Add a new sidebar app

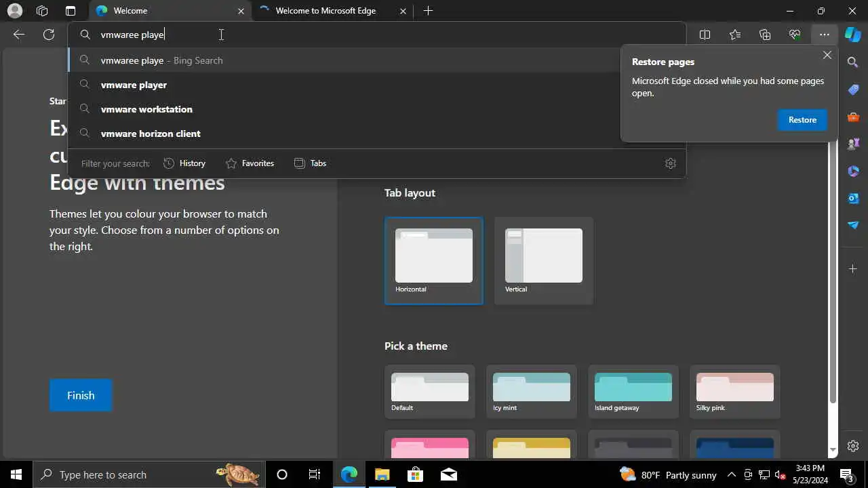[x=853, y=269]
